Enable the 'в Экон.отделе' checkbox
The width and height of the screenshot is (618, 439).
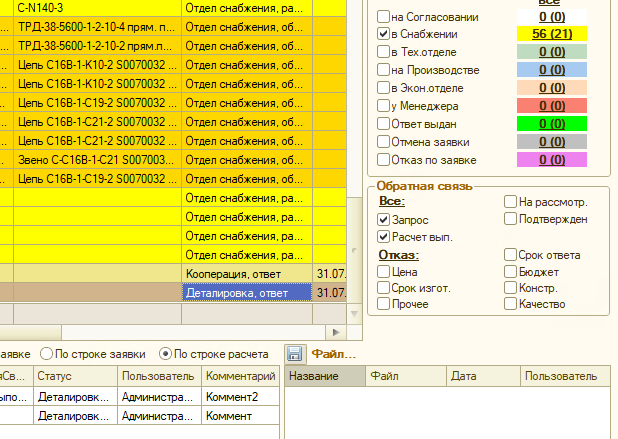383,87
